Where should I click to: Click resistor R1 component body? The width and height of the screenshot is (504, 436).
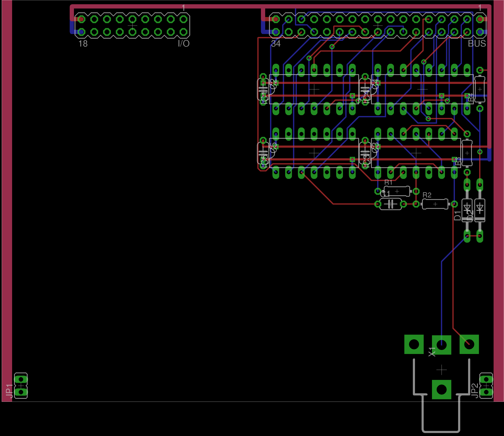click(x=397, y=191)
